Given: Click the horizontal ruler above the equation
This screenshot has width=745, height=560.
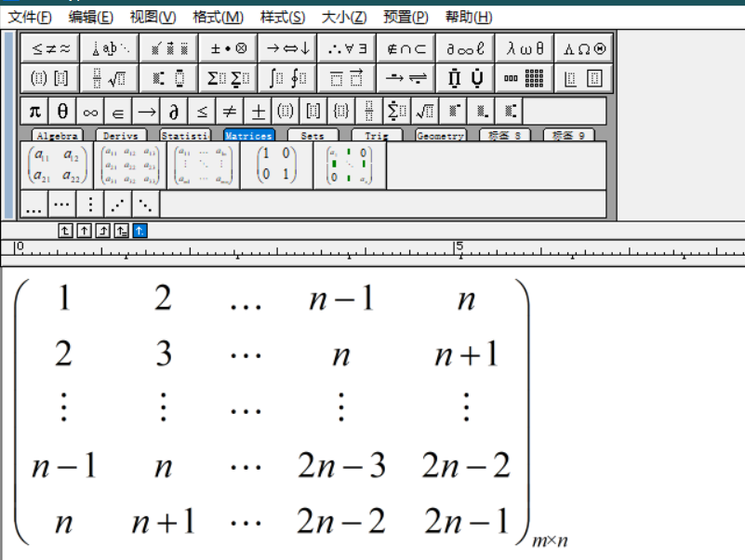Looking at the screenshot, I should [x=372, y=248].
